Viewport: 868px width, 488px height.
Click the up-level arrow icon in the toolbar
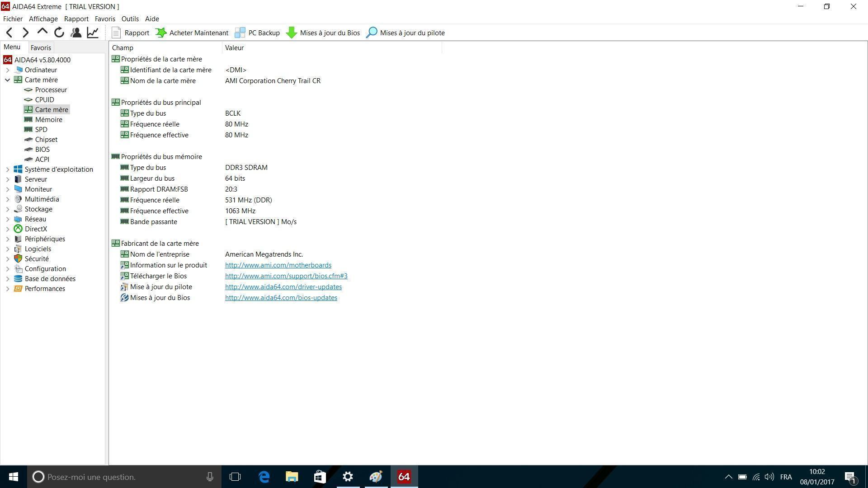pyautogui.click(x=42, y=32)
